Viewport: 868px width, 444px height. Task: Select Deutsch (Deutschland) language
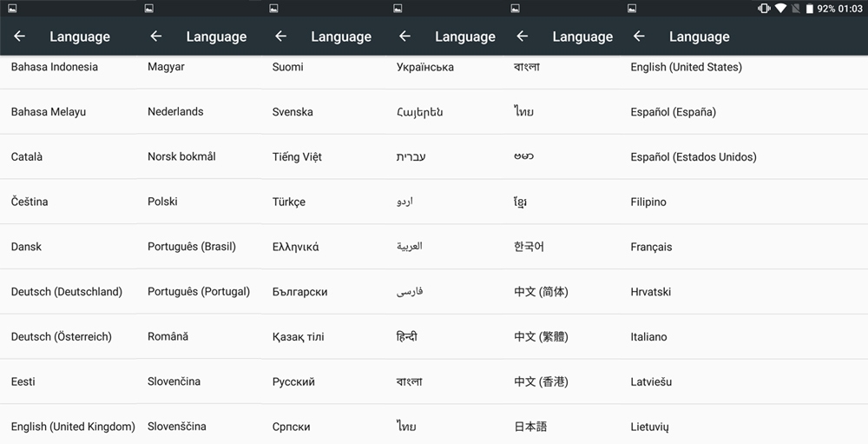(67, 292)
